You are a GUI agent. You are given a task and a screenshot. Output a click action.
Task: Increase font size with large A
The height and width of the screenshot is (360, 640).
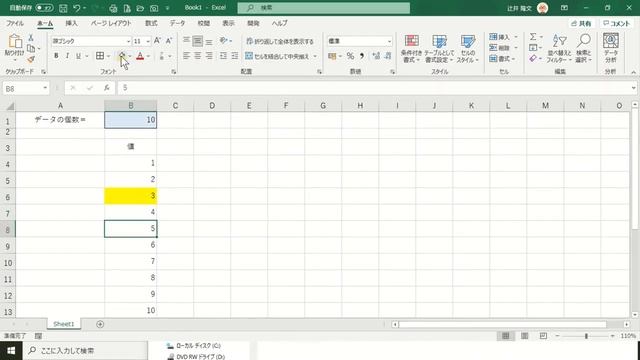[x=158, y=41]
